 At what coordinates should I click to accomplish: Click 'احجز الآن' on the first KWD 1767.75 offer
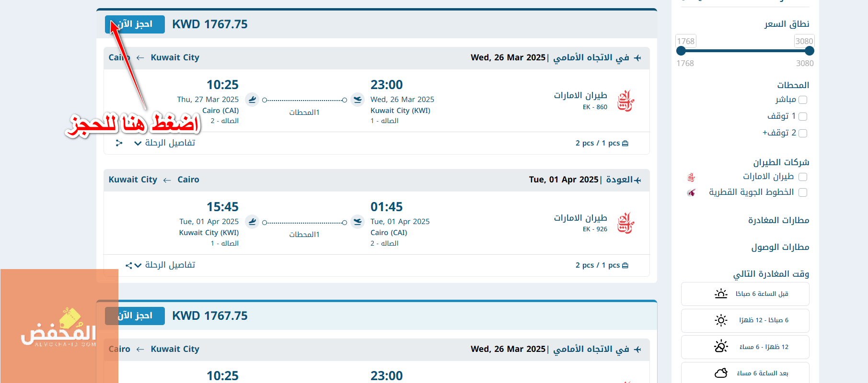135,24
